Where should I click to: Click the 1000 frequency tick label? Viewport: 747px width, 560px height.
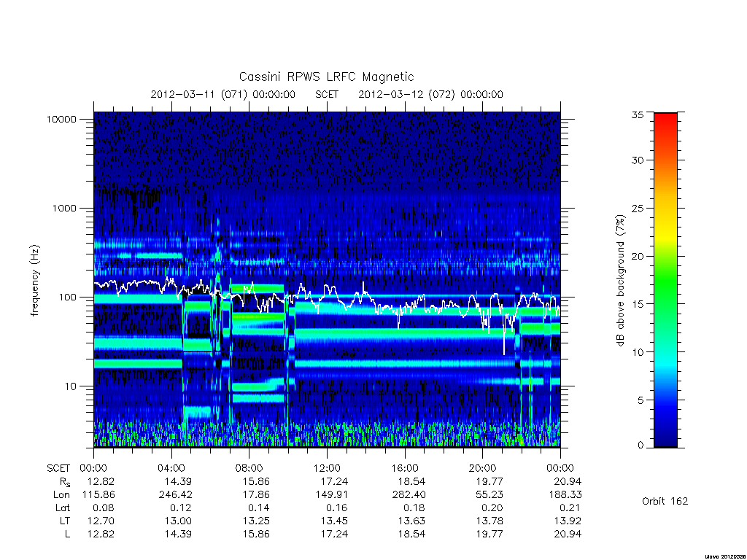[x=64, y=208]
